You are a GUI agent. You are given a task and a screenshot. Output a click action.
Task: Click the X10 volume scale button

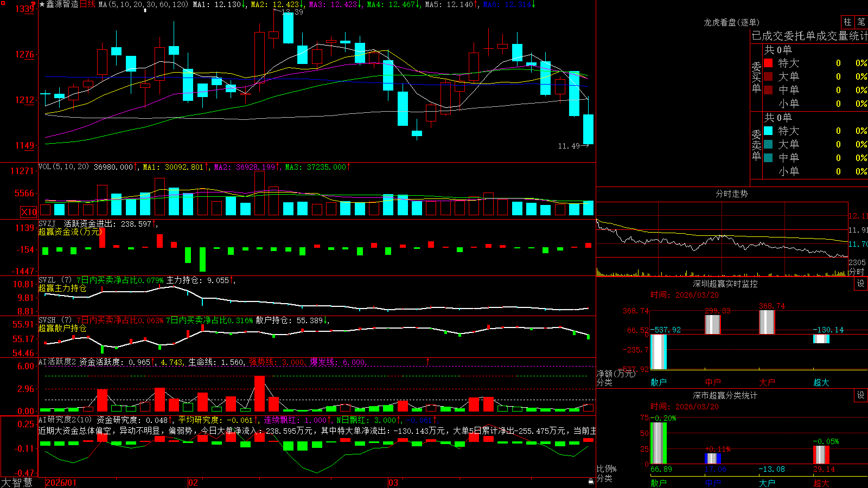pos(28,212)
